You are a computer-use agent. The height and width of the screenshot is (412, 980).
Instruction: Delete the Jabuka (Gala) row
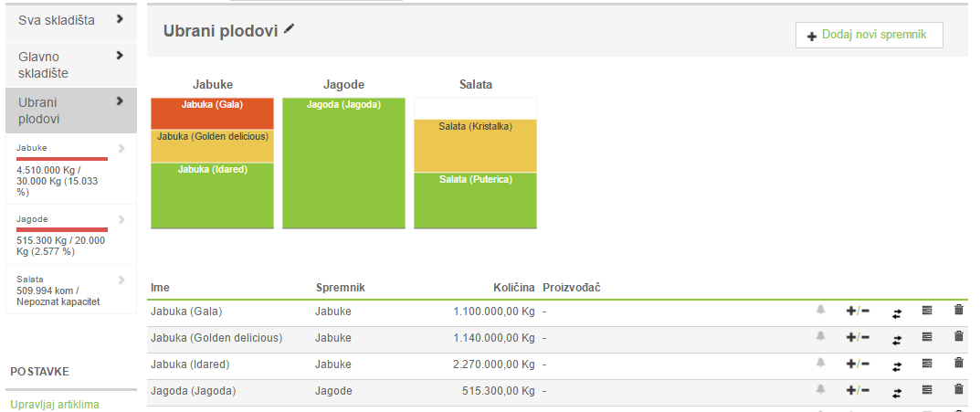click(x=958, y=311)
